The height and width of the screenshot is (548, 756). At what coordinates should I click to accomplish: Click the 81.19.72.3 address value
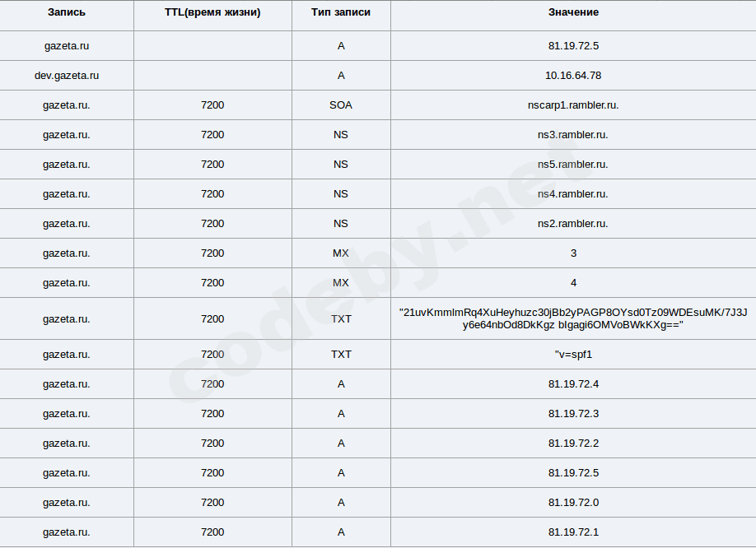573,414
